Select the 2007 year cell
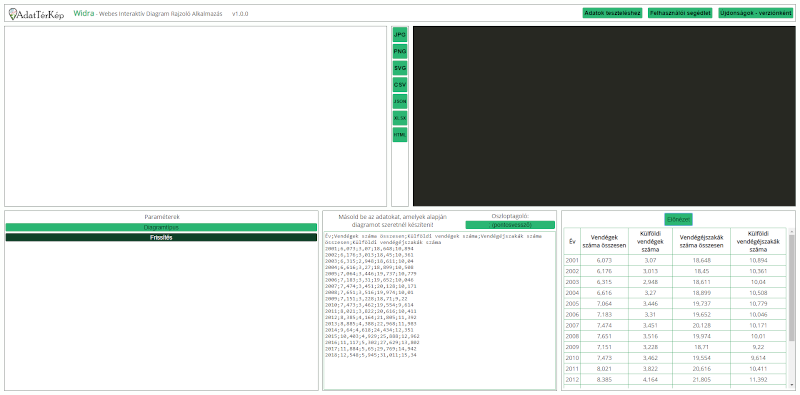The height and width of the screenshot is (395, 800). (x=572, y=326)
